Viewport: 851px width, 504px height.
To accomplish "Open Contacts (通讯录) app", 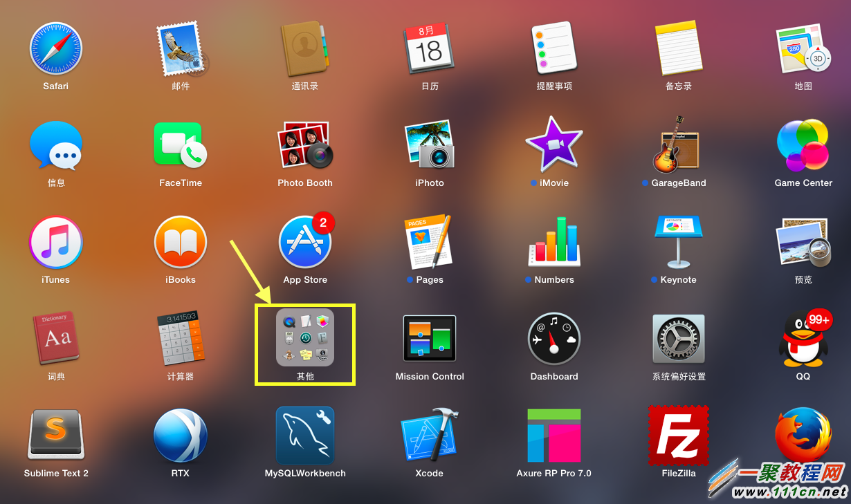I will pos(305,48).
